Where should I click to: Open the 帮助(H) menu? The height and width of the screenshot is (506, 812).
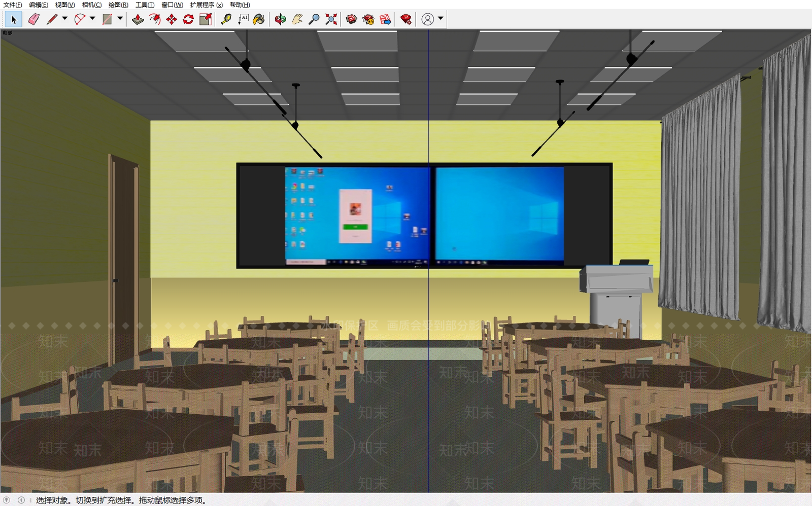(240, 5)
